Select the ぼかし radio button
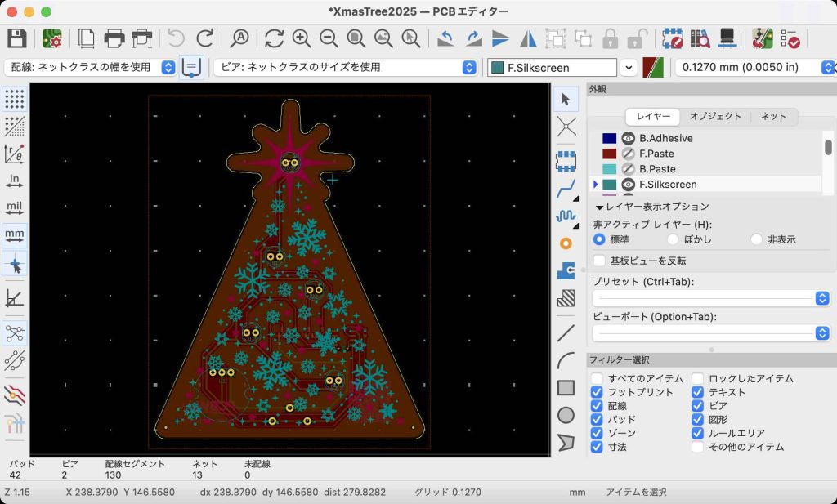Image resolution: width=837 pixels, height=504 pixels. (673, 239)
